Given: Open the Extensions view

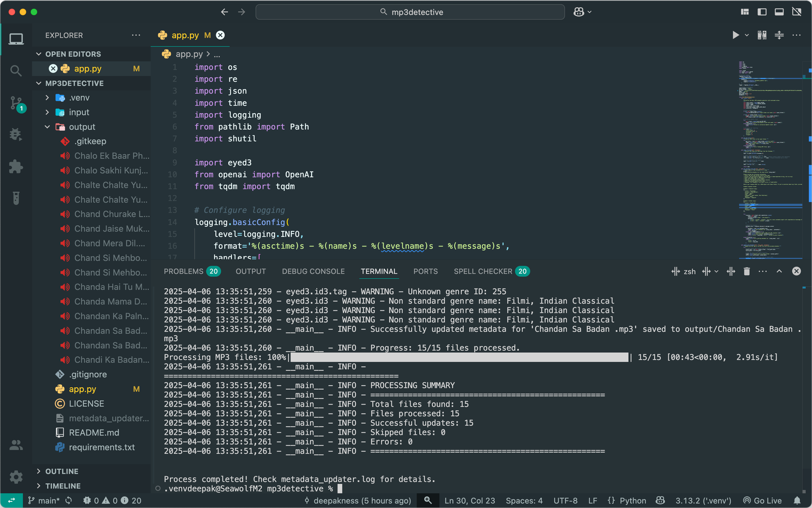Looking at the screenshot, I should 16,166.
